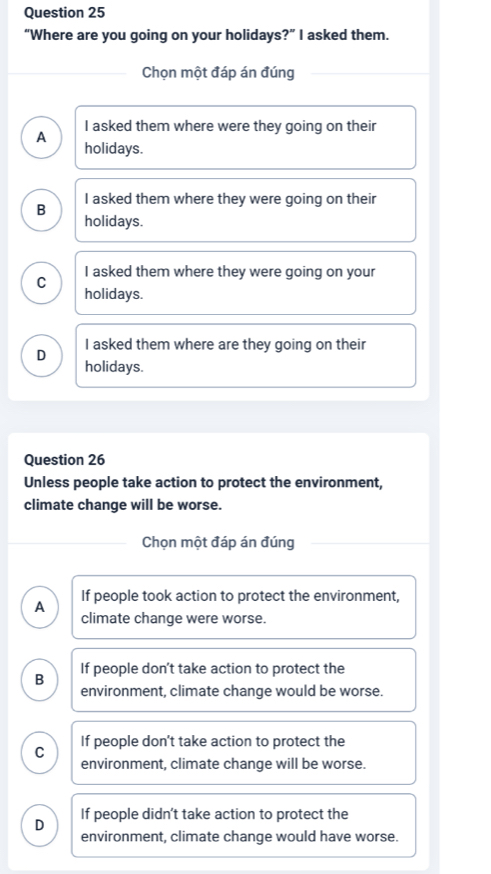491x874 pixels.
Task: Click the 'Where are you going on your holidays?' prompt
Action: click(x=207, y=35)
